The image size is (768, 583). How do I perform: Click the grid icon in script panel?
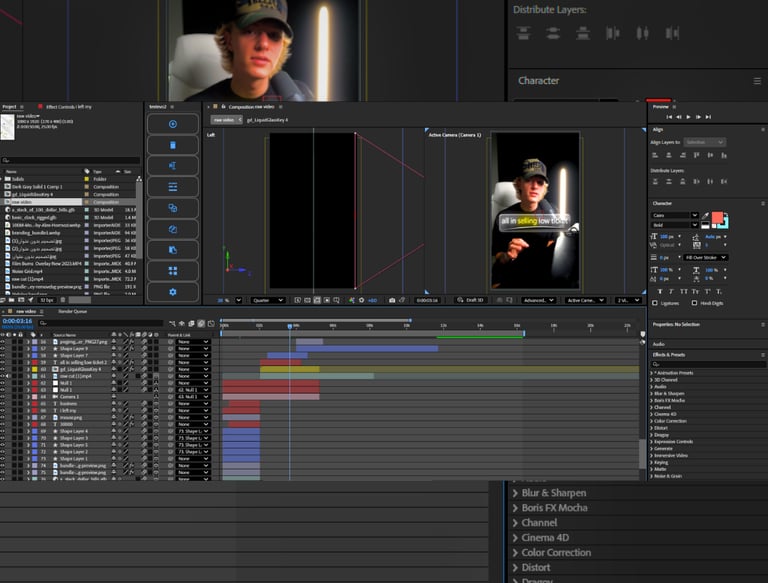pos(172,270)
